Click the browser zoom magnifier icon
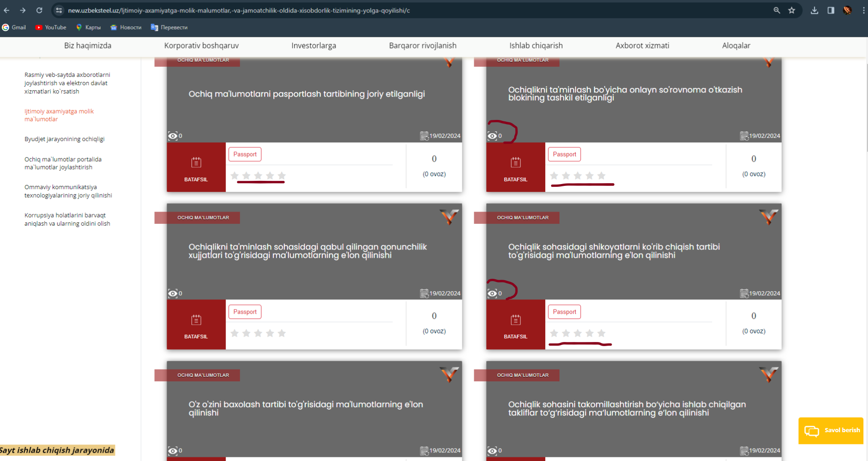 776,10
